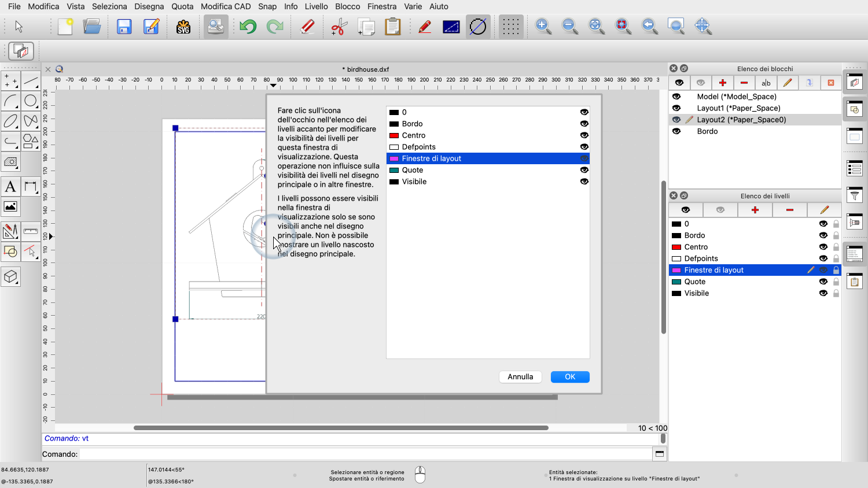Open the circle drawing tools
868x488 pixels.
(x=31, y=101)
